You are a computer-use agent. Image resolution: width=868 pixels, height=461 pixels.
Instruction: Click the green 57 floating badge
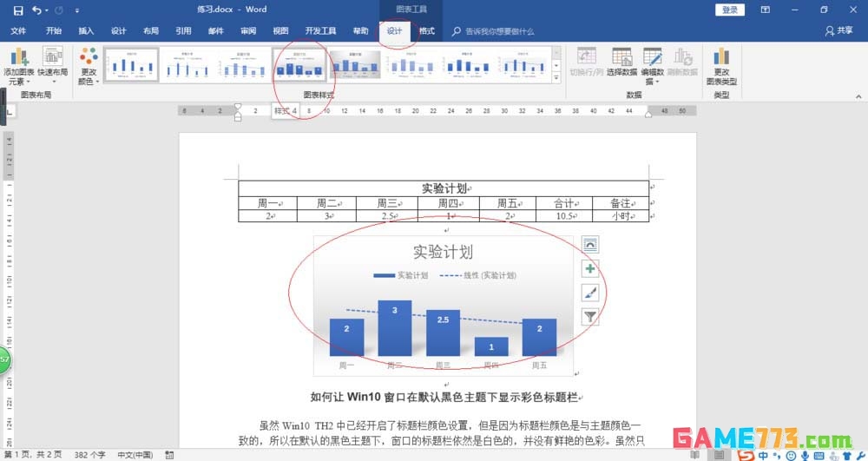[4, 359]
